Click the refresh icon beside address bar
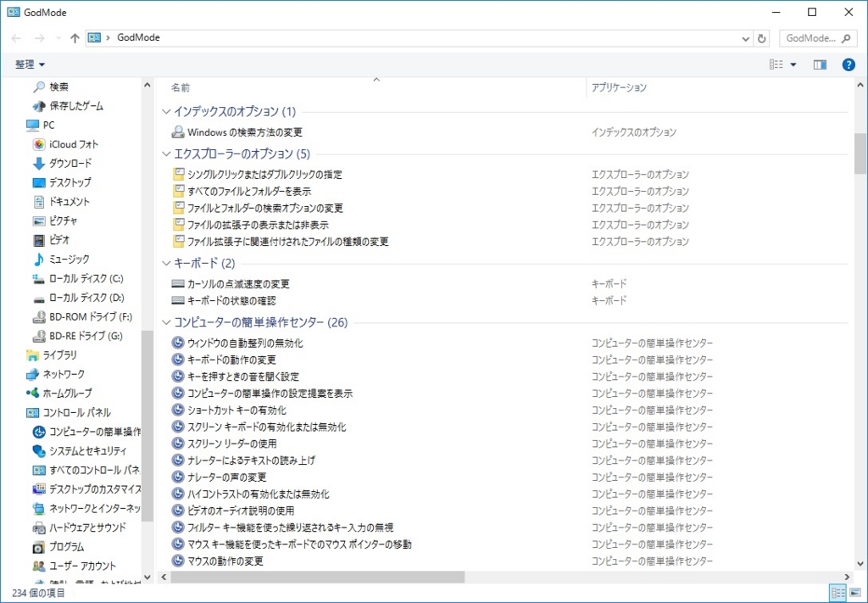Screen dimensions: 868x603 click(762, 38)
